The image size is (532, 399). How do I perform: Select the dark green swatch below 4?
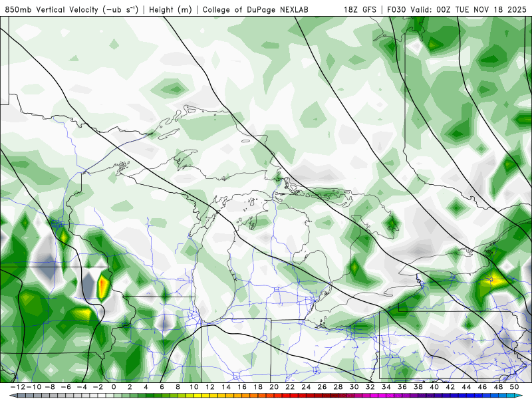(x=150, y=395)
